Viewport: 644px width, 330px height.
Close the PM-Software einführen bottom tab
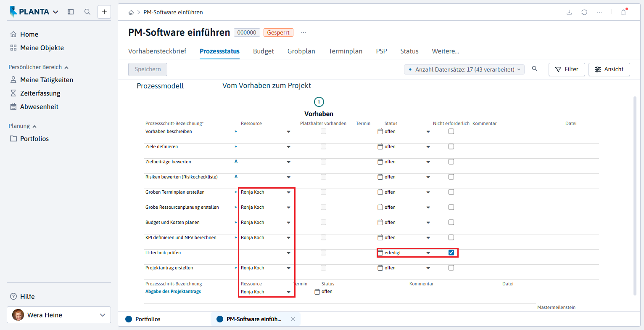[x=293, y=319]
